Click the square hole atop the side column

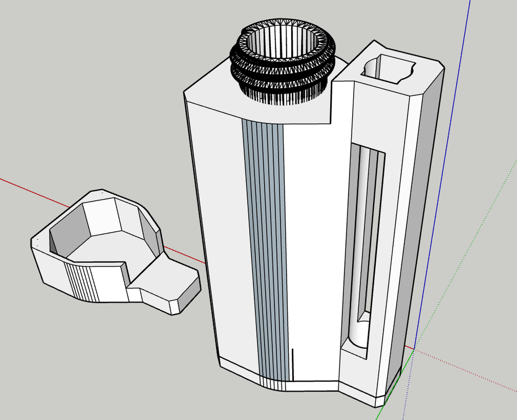pyautogui.click(x=388, y=70)
